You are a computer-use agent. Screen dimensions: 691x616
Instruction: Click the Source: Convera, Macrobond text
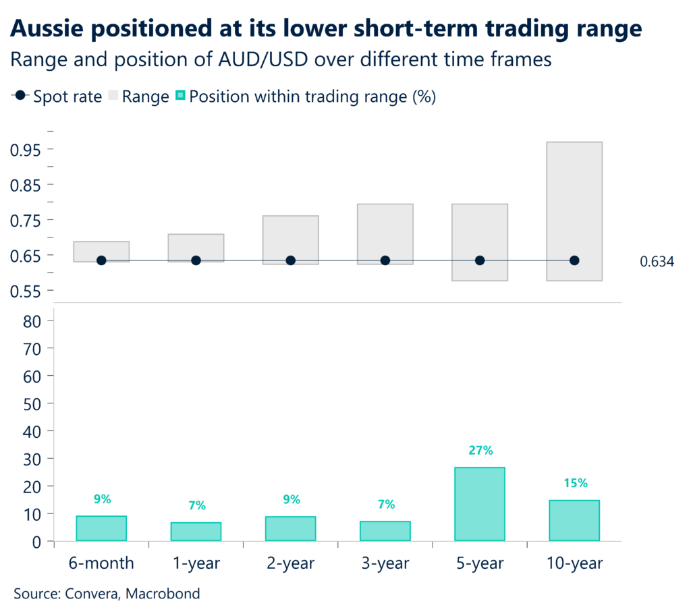(x=107, y=594)
